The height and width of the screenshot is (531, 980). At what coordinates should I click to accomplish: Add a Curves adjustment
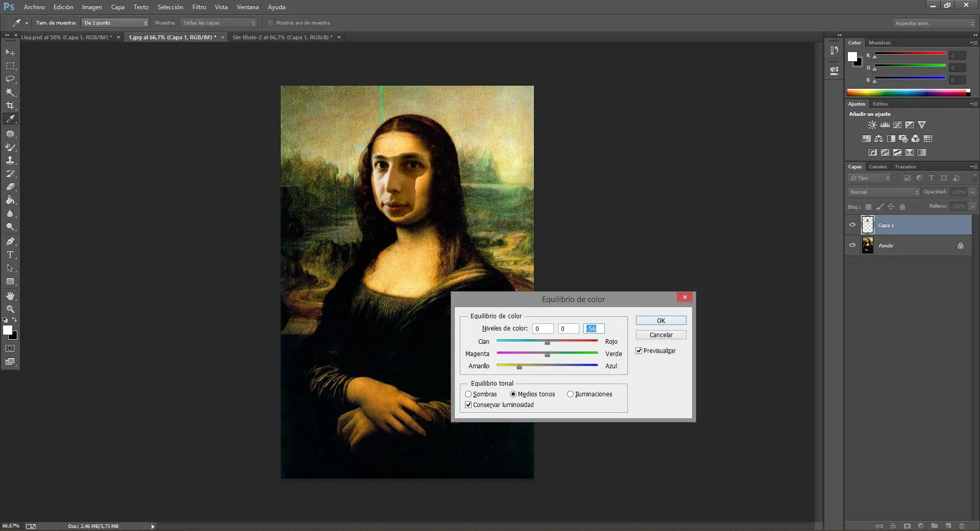pos(897,125)
